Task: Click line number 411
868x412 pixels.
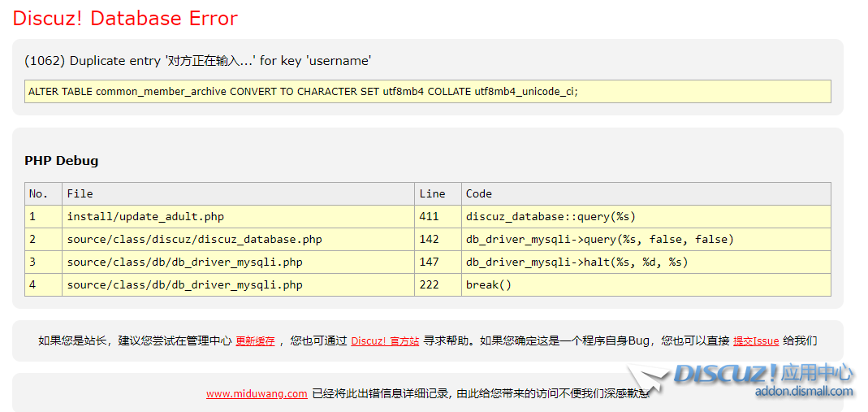Action: click(438, 216)
